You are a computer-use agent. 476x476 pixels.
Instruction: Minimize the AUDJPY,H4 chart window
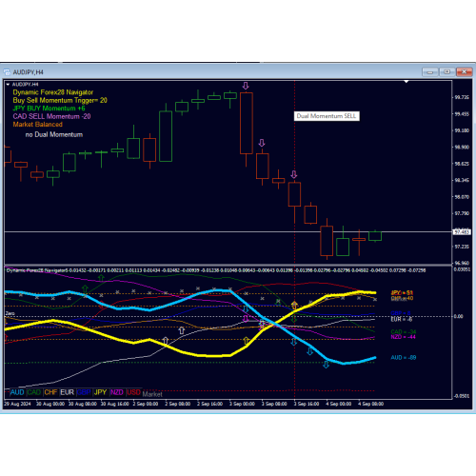pos(430,72)
